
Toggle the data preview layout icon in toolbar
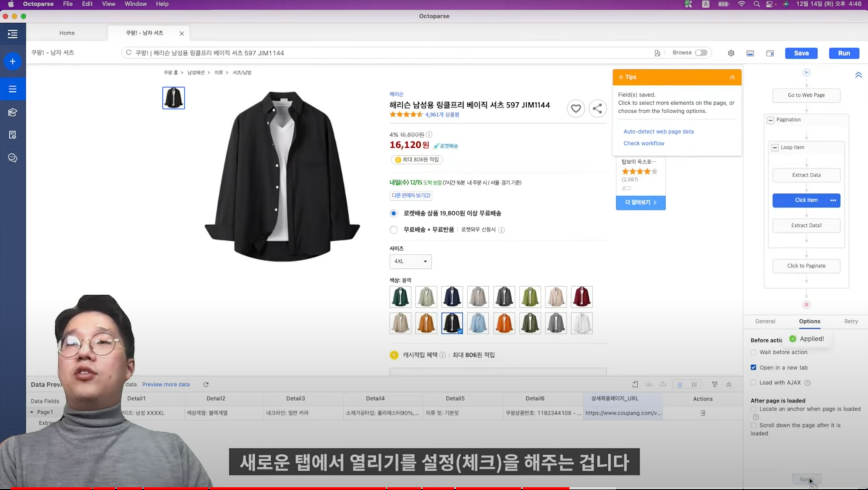click(x=750, y=53)
